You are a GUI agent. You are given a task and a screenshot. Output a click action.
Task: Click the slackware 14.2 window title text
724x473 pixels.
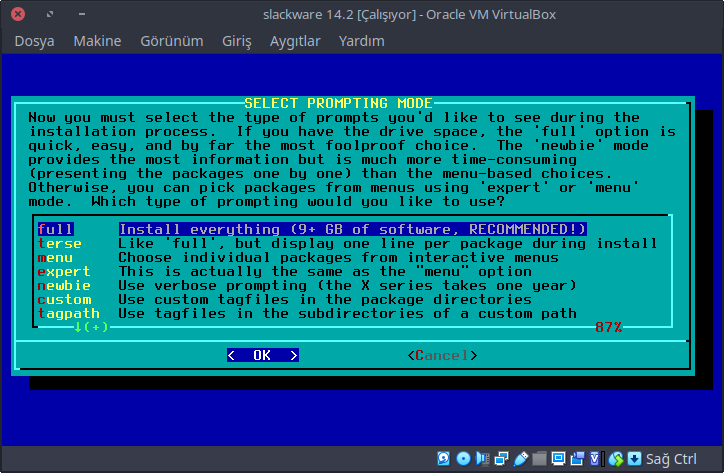click(409, 15)
